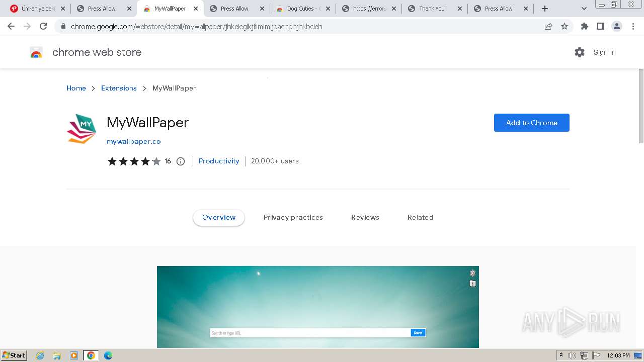Click the Show desktop button
This screenshot has height=362, width=644.
638,355
